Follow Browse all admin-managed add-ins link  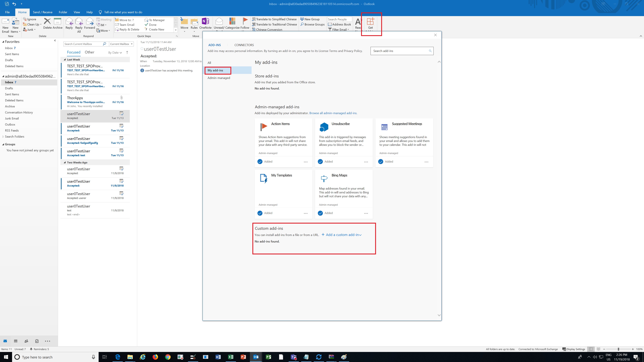(x=333, y=113)
